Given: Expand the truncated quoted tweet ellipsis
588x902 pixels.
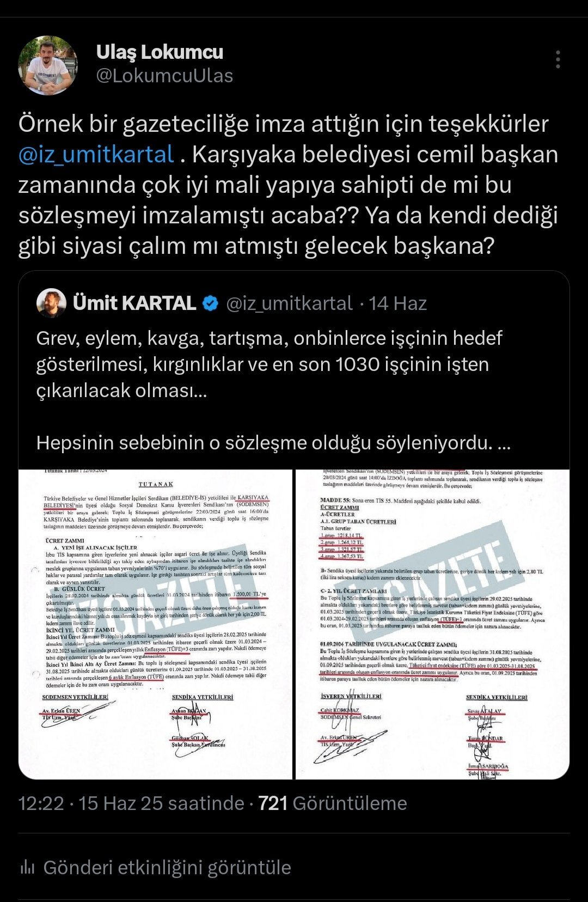Looking at the screenshot, I should tap(504, 443).
